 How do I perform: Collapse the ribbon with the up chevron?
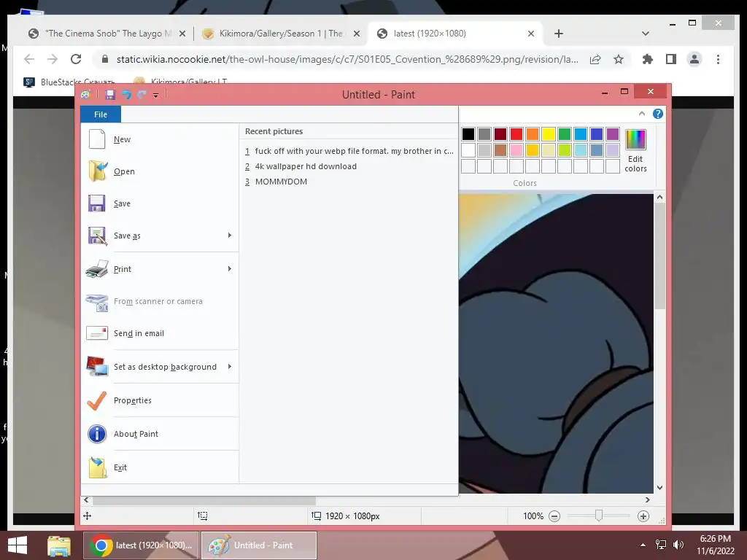(642, 113)
